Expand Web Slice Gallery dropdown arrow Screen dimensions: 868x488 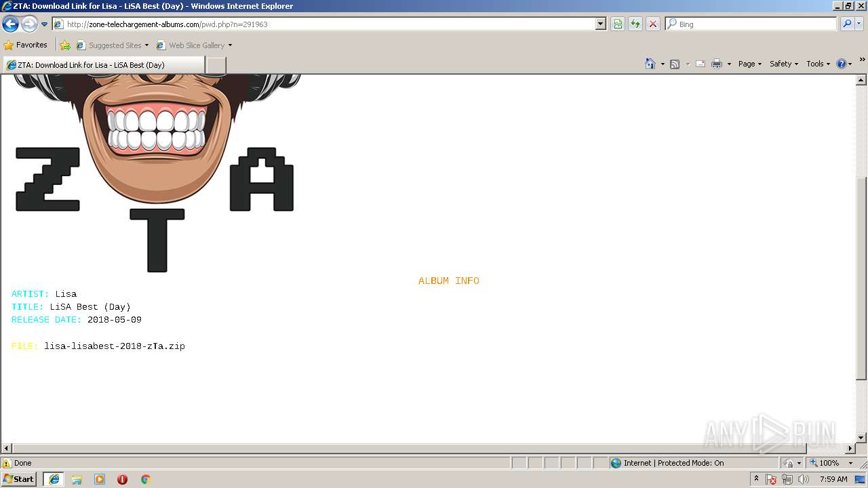pos(230,45)
